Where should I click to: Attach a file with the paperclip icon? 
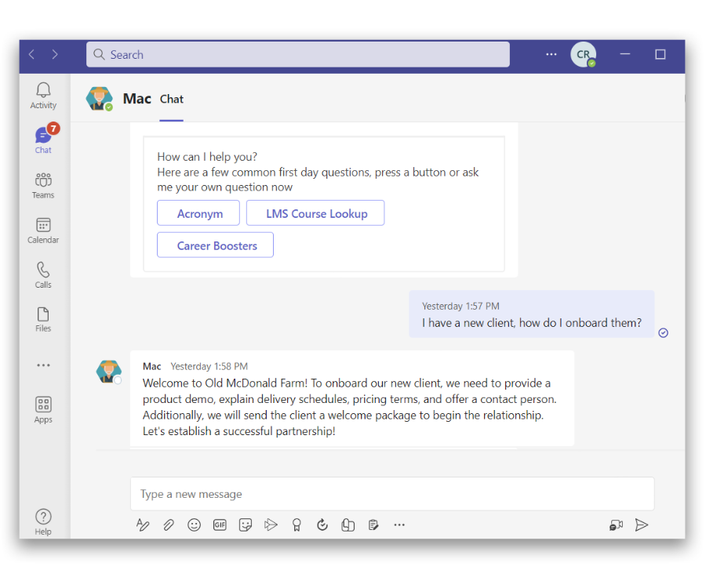tap(169, 524)
